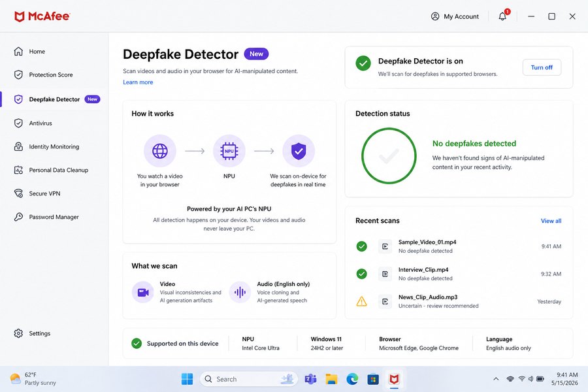Image resolution: width=588 pixels, height=392 pixels.
Task: Open weather widget showing 62°F
Action: pos(33,379)
